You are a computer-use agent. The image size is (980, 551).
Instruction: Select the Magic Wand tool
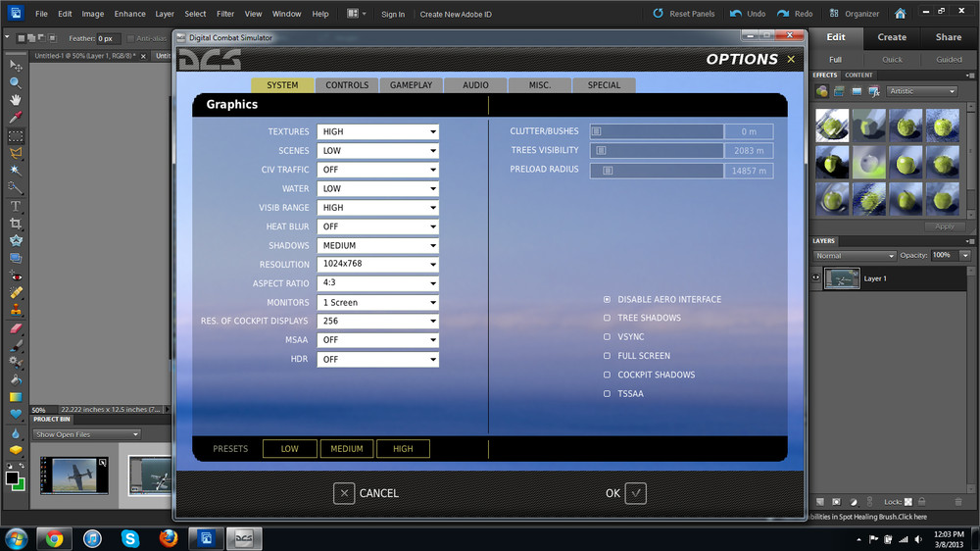click(16, 171)
